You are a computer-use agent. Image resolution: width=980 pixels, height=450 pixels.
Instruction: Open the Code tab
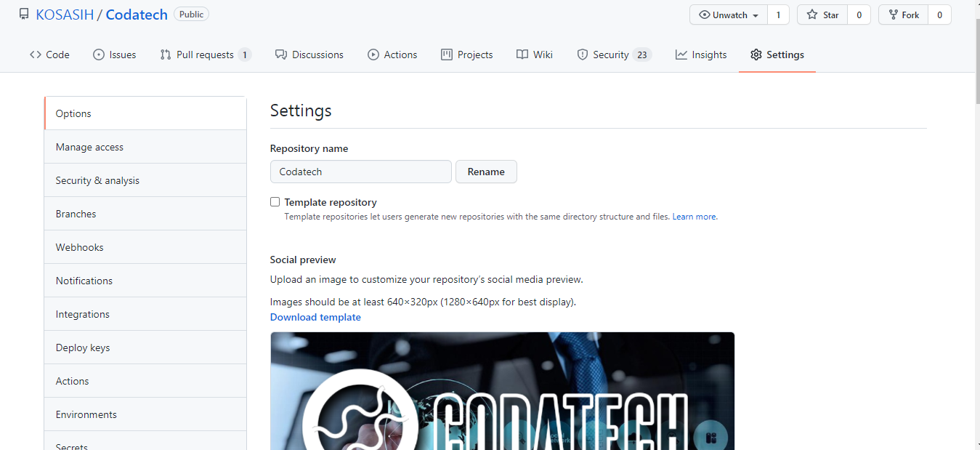point(49,55)
